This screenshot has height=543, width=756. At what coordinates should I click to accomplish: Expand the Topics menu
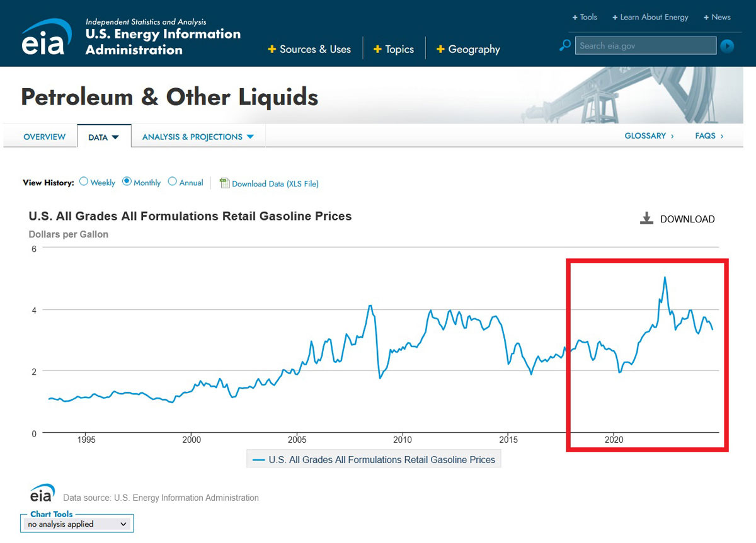coord(394,49)
